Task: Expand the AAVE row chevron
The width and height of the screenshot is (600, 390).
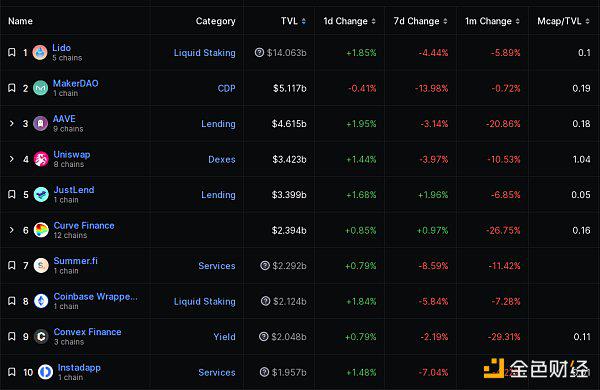Action: (x=11, y=123)
